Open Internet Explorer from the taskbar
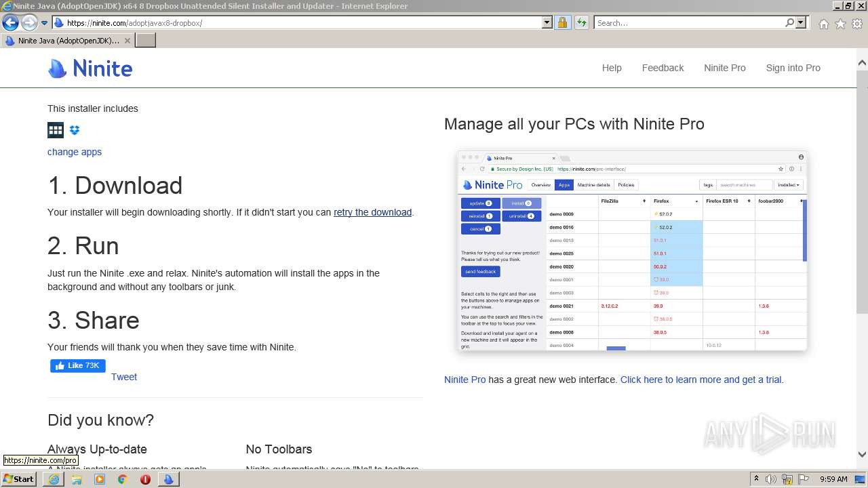 [54, 479]
